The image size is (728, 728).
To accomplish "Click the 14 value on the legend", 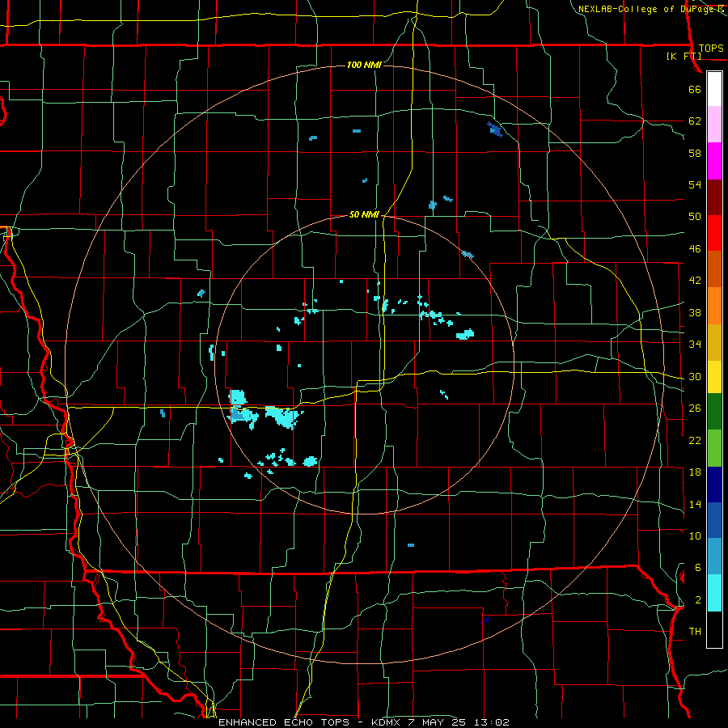I will [695, 504].
